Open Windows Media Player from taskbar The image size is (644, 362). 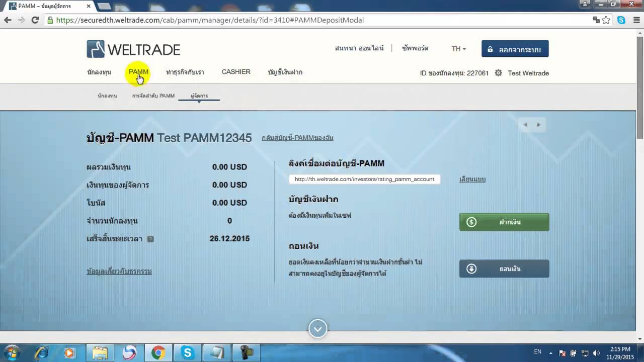69,353
